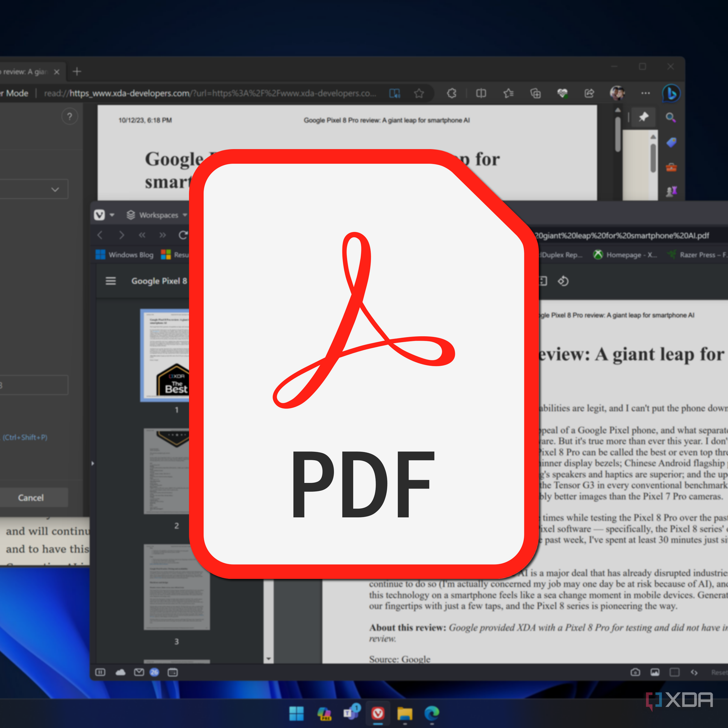Open the Edge profile avatar
This screenshot has height=728, width=728.
click(617, 93)
